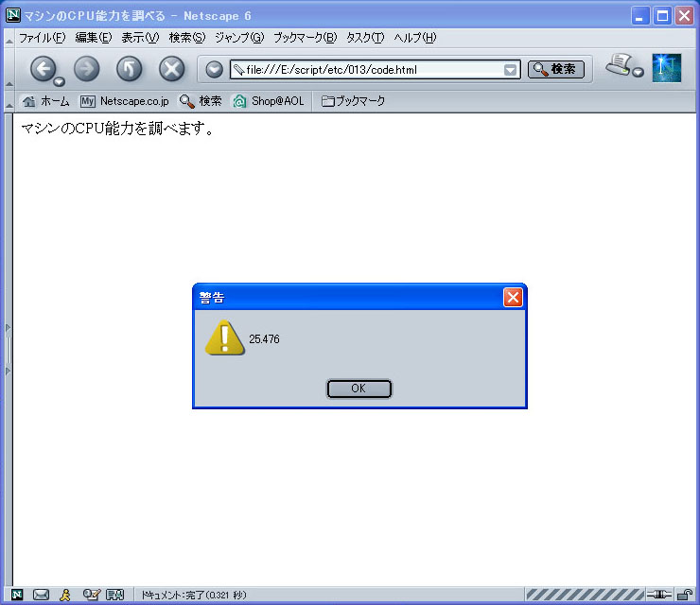Viewport: 700px width, 605px height.
Task: Open Composer from the status bar pen icon
Action: click(x=91, y=595)
